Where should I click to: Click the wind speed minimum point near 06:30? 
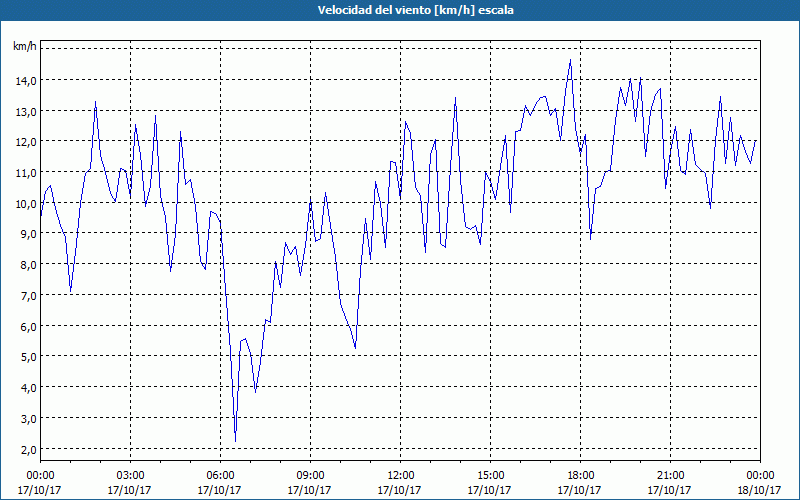coord(235,441)
